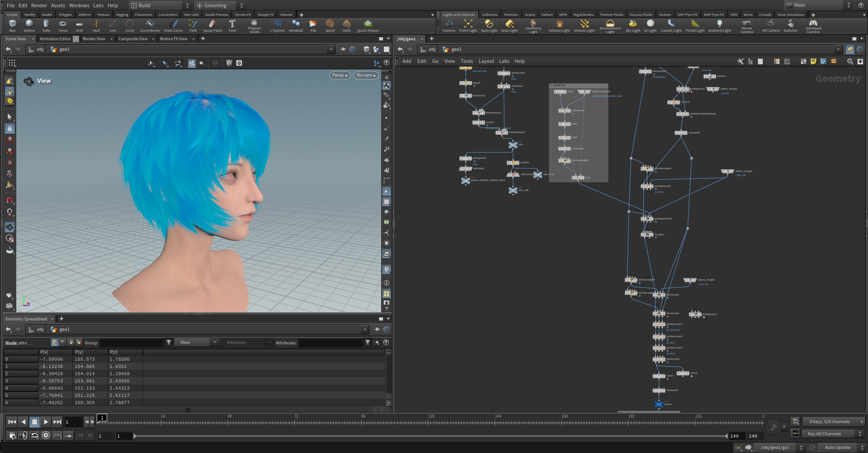Select the Spray Paint shelf tool
The width and height of the screenshot is (868, 453).
(x=212, y=25)
